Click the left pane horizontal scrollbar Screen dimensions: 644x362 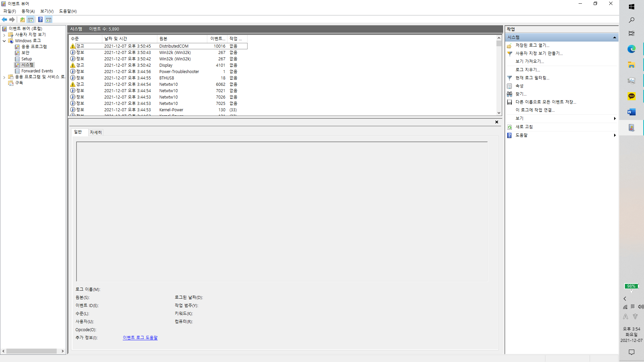click(32, 351)
